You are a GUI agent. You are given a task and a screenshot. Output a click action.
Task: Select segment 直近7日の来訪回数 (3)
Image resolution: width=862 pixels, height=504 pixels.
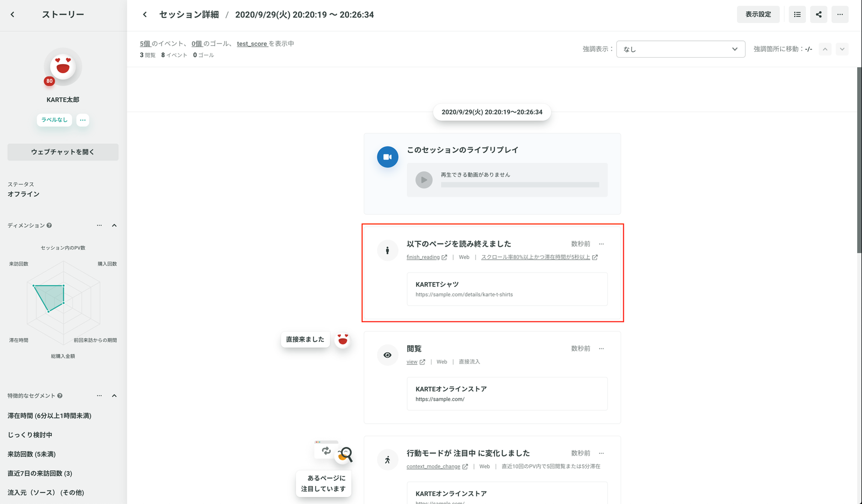point(40,473)
